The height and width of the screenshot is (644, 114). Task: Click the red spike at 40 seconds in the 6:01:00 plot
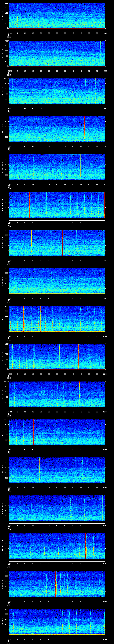coord(73,14)
